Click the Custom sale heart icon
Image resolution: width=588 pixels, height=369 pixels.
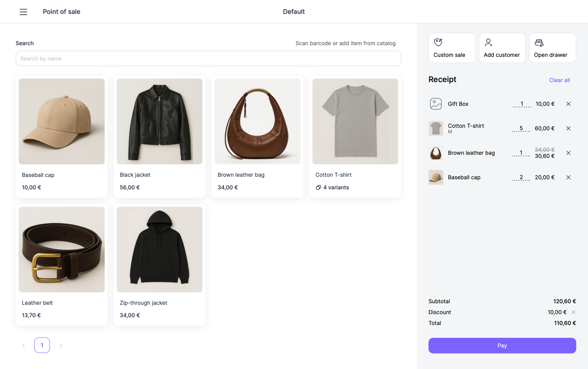tap(438, 42)
